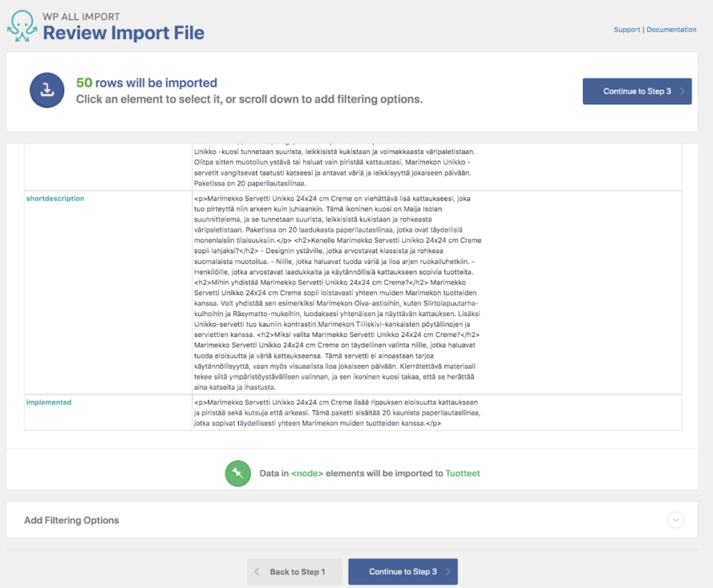Select the implemented element
713x588 pixels.
pos(49,402)
